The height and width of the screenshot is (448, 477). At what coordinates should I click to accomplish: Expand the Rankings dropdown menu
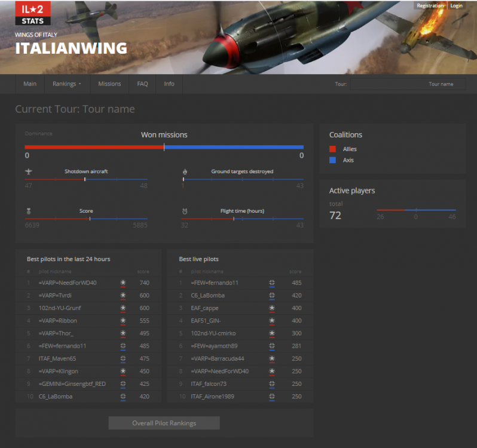pos(66,84)
